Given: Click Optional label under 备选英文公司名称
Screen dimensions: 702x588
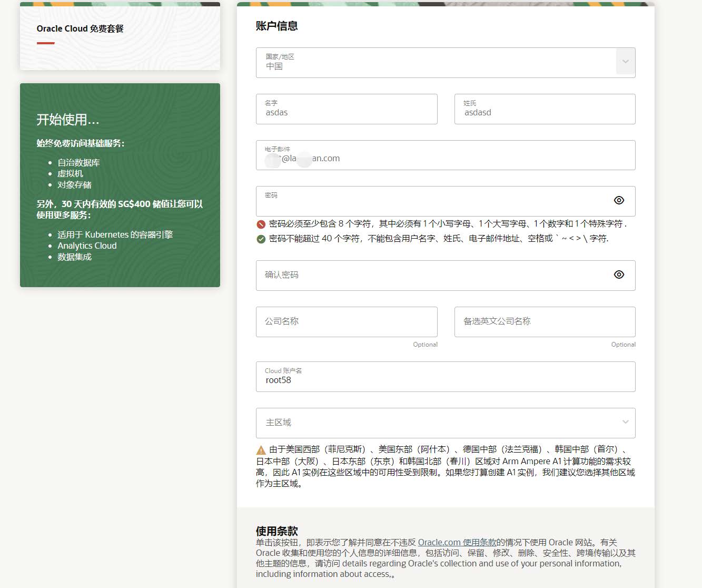Looking at the screenshot, I should [x=624, y=345].
